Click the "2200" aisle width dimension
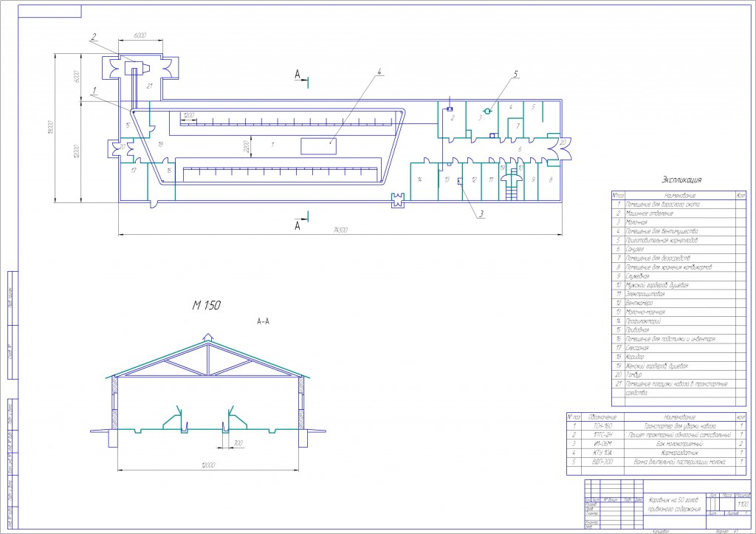Viewport: 756px width, 534px height. (247, 147)
